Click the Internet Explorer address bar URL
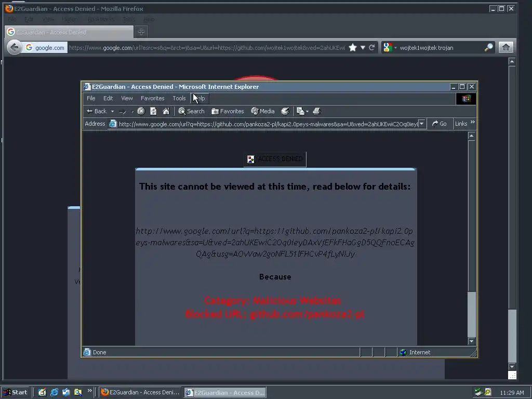 tap(268, 124)
